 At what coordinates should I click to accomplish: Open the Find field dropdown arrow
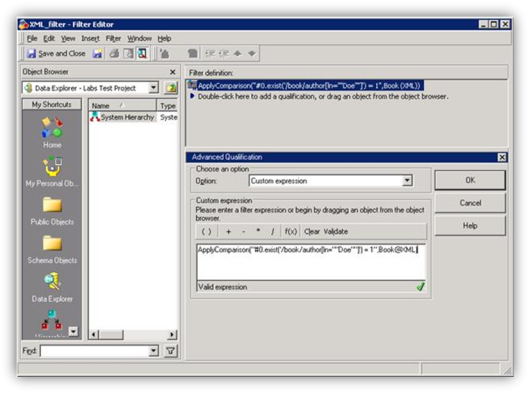[154, 351]
